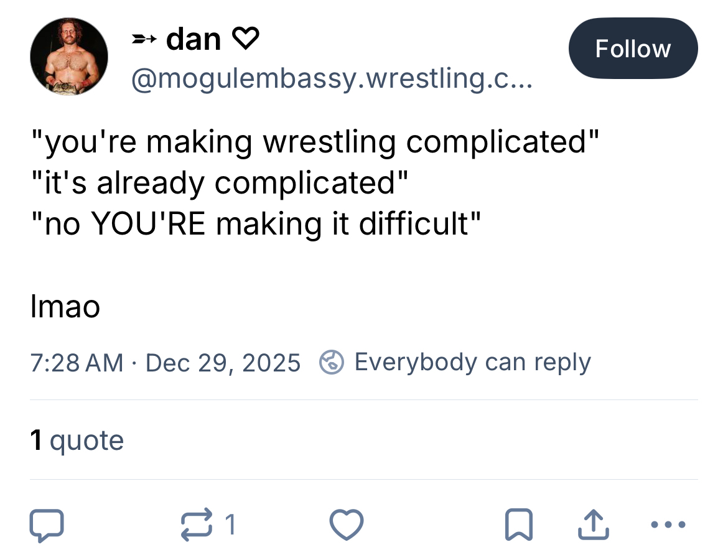Viewport: 728px width, 560px height.
Task: Click the 7:28 AM timestamp
Action: [x=77, y=362]
